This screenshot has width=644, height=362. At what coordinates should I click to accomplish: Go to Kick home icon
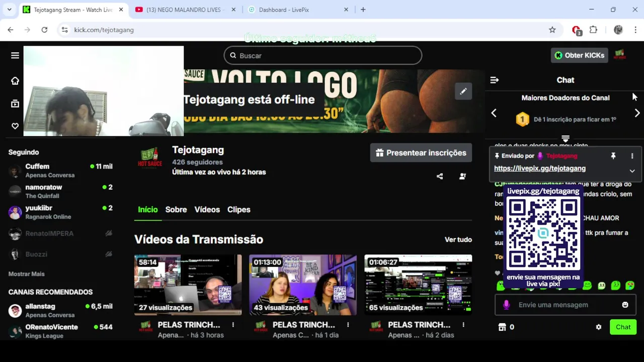click(x=15, y=81)
